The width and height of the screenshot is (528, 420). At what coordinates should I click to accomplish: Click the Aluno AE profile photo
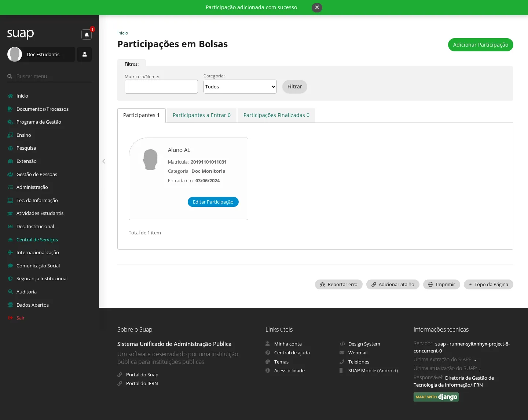click(150, 160)
